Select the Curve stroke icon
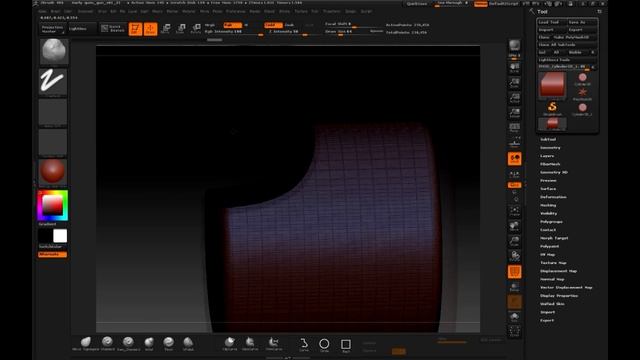 tap(304, 344)
